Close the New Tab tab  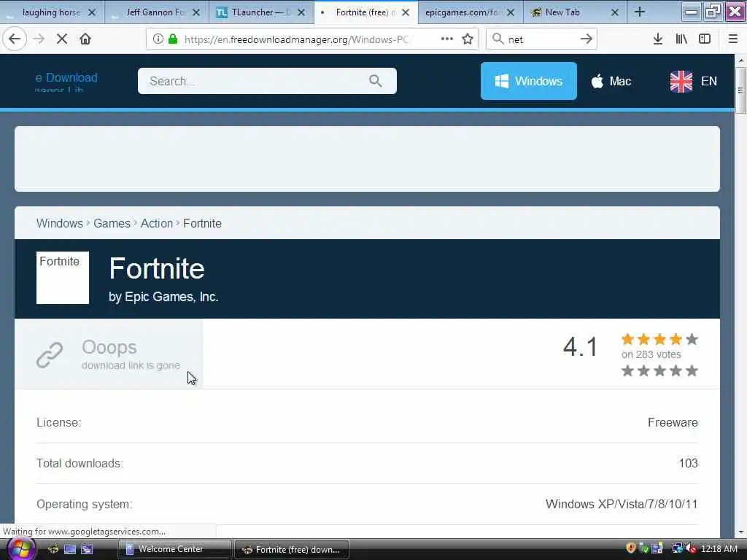(x=615, y=12)
